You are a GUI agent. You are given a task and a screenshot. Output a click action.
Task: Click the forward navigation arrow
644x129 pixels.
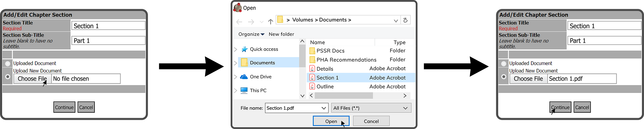coord(251,22)
